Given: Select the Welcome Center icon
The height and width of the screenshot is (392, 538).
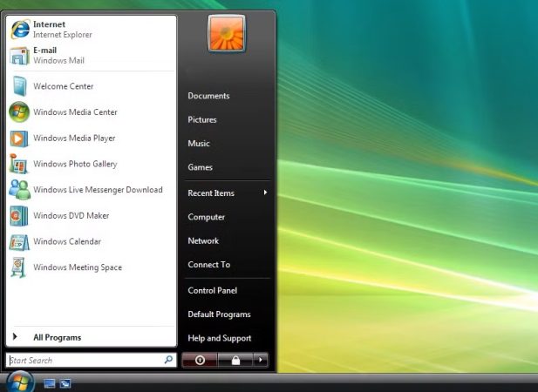Looking at the screenshot, I should [19, 86].
